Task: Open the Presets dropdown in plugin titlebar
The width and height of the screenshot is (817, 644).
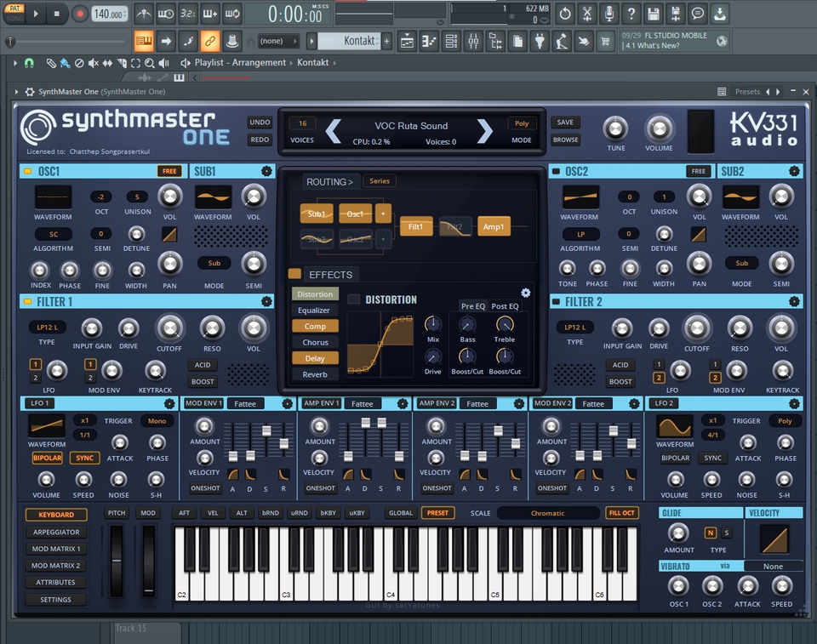Action: point(747,92)
